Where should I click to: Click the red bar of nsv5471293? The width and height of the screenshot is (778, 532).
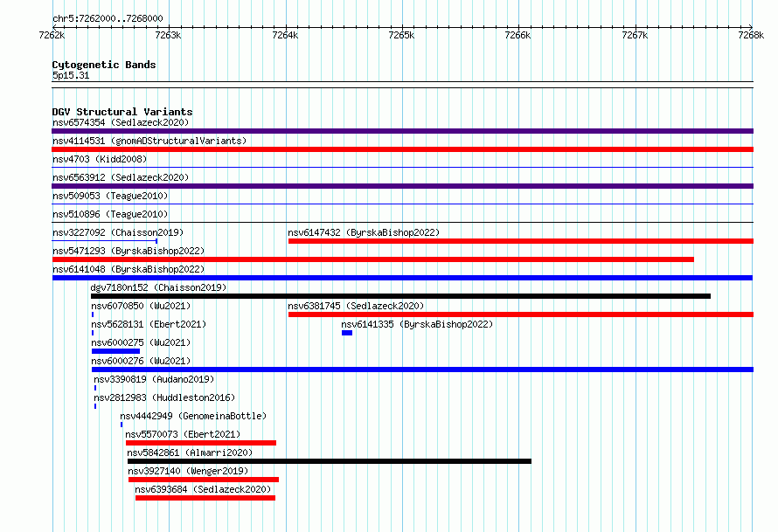[x=373, y=259]
